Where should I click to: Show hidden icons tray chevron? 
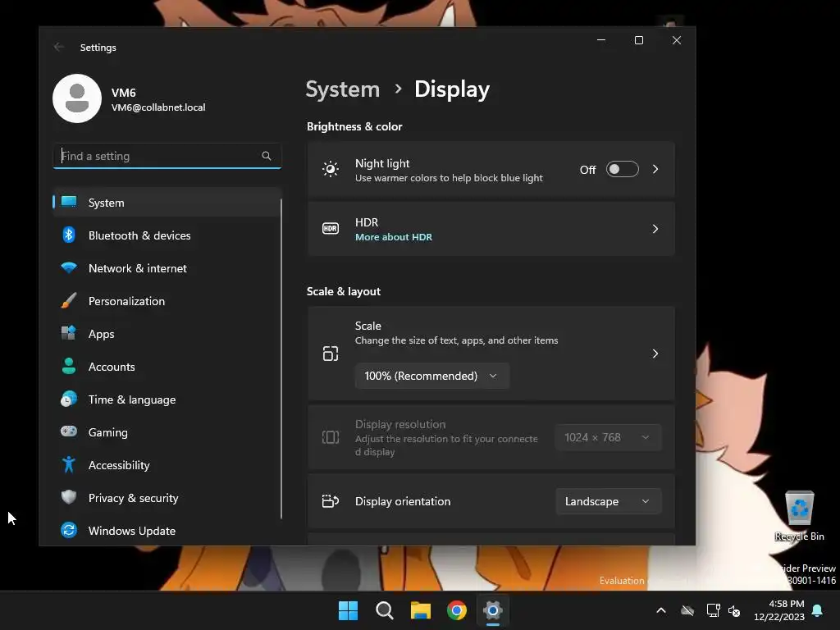[661, 610]
